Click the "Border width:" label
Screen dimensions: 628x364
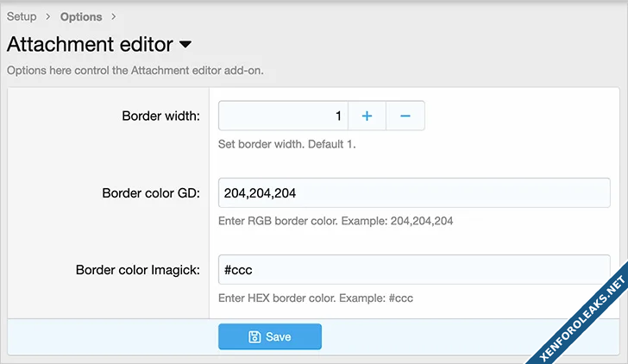tap(160, 116)
